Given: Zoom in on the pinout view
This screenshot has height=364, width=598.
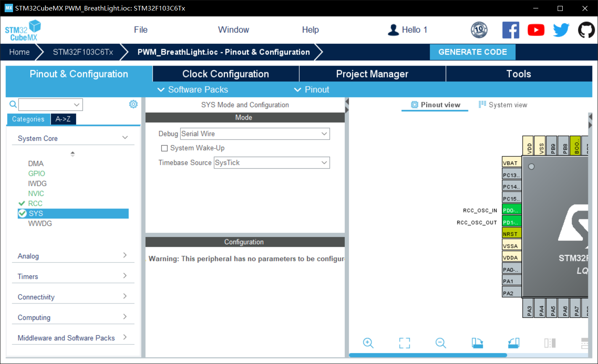Looking at the screenshot, I should [368, 343].
